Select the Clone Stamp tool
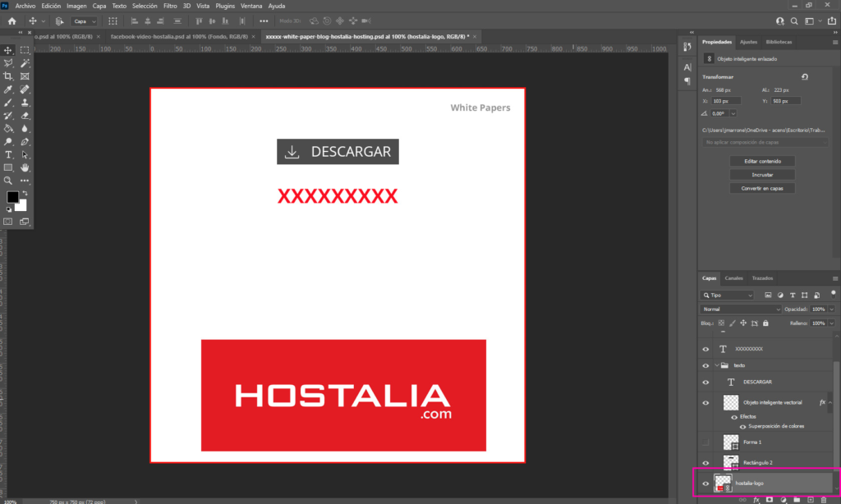 coord(25,102)
